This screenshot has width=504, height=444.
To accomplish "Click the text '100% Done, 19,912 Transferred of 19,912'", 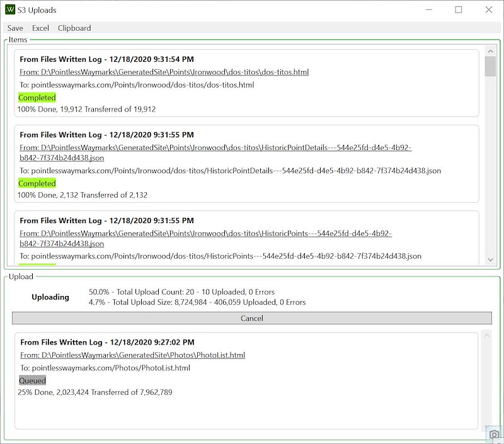I will (x=86, y=109).
